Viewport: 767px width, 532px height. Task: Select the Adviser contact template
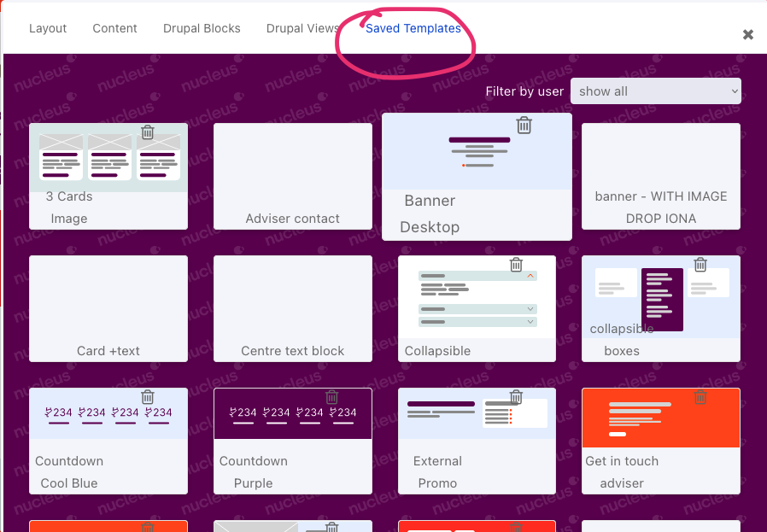[x=293, y=176]
